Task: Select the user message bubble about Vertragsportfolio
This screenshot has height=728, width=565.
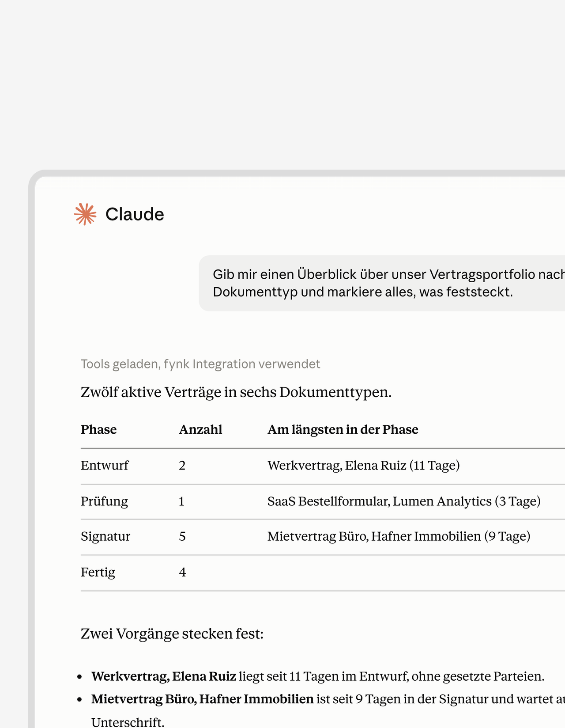Action: (382, 283)
